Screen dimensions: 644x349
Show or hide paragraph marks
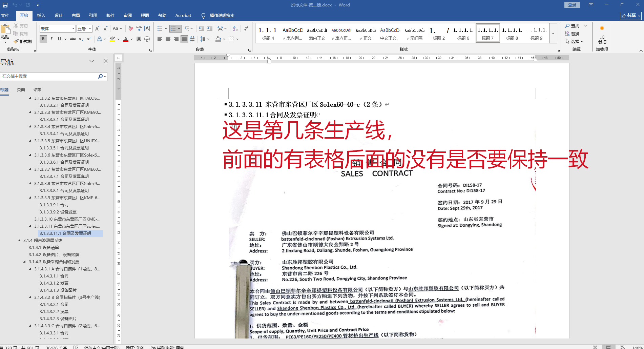(x=246, y=29)
